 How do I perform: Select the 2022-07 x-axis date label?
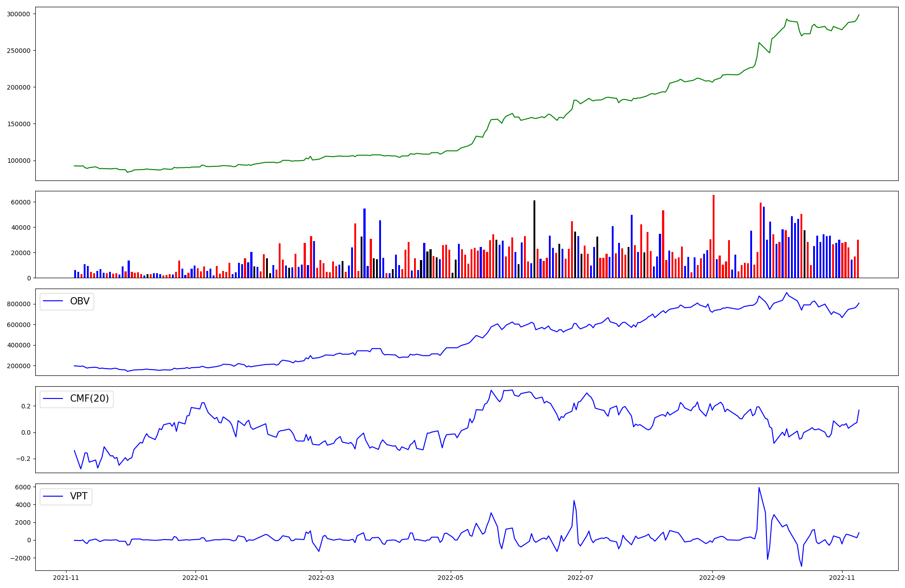coord(580,578)
